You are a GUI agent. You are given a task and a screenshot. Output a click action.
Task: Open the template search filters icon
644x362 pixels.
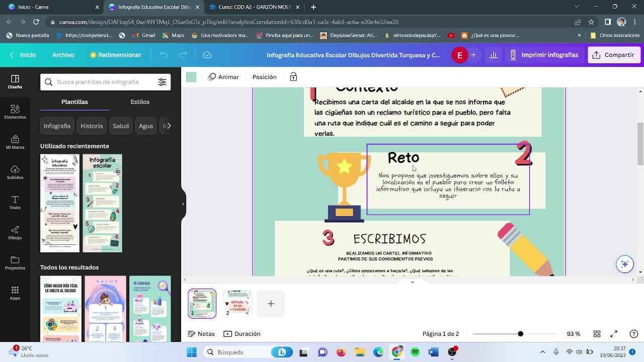click(x=162, y=82)
